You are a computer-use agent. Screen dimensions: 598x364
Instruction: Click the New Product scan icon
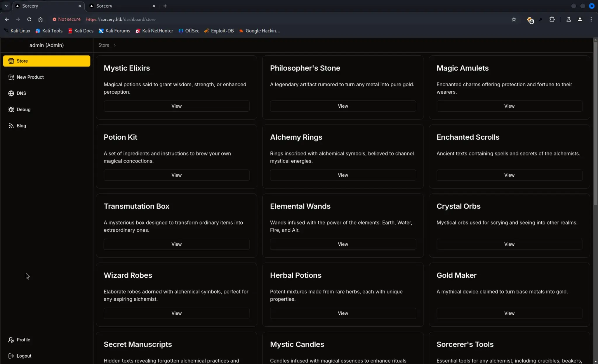(x=11, y=77)
